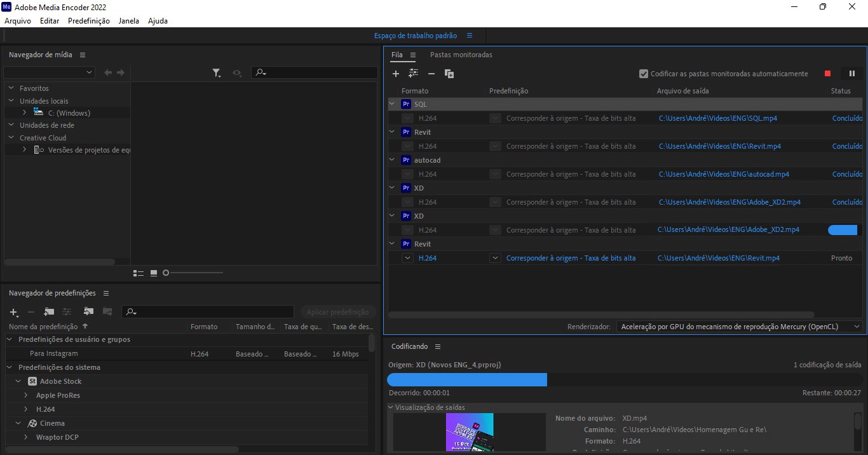The width and height of the screenshot is (868, 455).
Task: Stop the queue with the red button
Action: (x=827, y=74)
